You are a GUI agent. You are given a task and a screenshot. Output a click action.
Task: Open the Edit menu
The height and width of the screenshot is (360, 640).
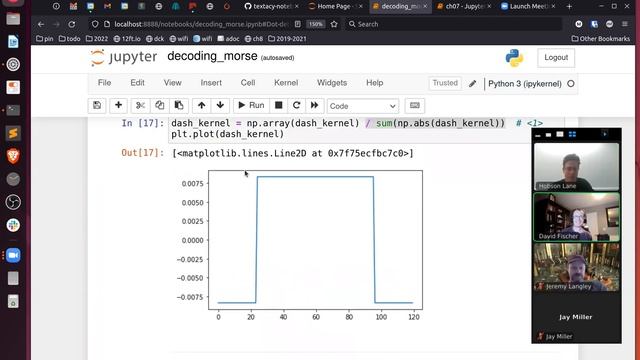click(x=137, y=83)
